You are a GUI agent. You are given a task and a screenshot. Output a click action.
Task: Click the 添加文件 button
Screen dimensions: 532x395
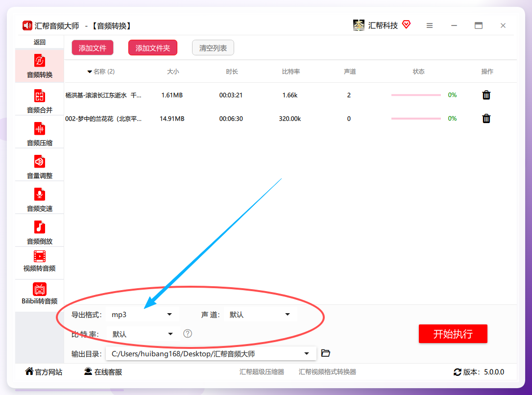pos(93,48)
